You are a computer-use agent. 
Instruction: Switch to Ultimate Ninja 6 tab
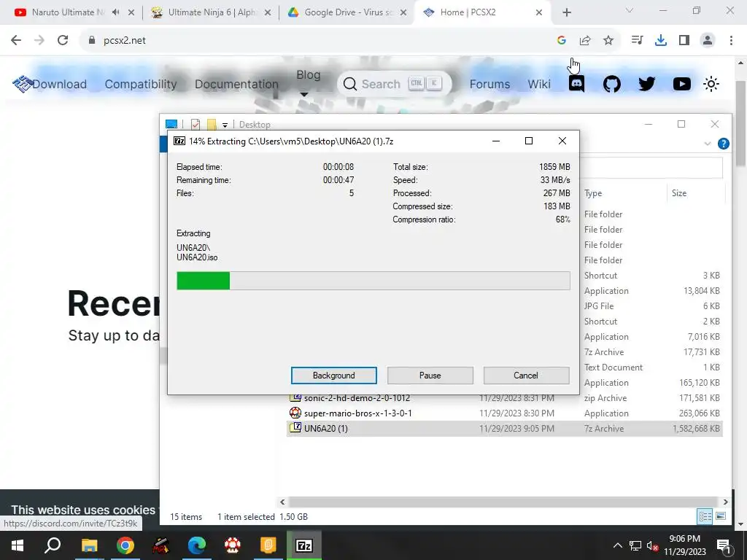tap(211, 12)
